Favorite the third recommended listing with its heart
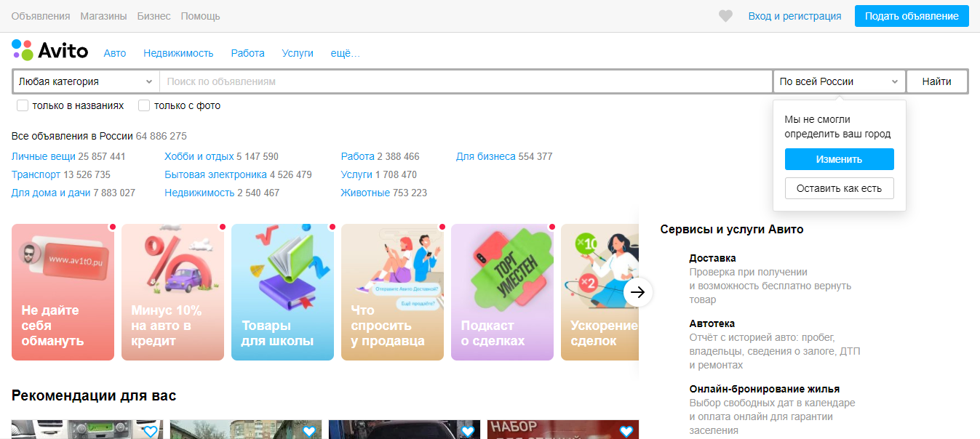Screen dimensions: 980x439 tap(468, 432)
